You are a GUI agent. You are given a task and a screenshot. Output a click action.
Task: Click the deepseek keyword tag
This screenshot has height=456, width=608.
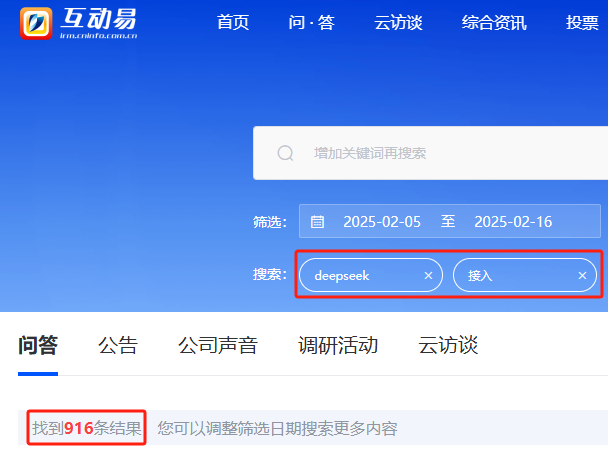click(x=371, y=276)
